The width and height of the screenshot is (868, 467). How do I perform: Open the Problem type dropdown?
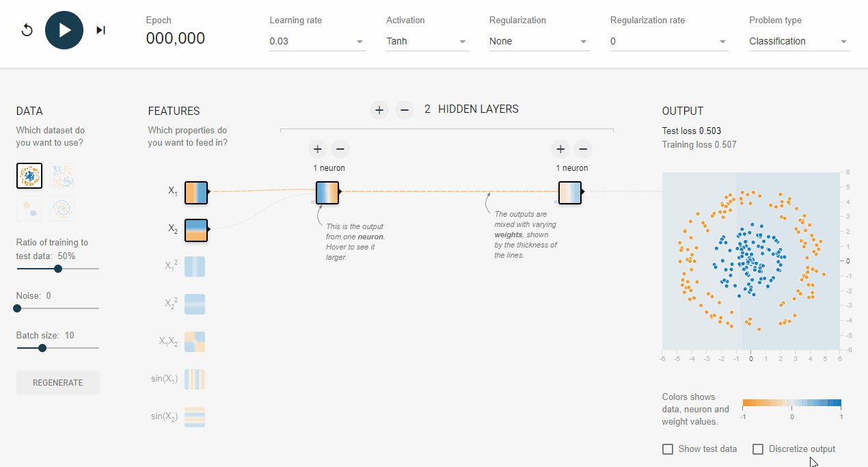point(798,42)
